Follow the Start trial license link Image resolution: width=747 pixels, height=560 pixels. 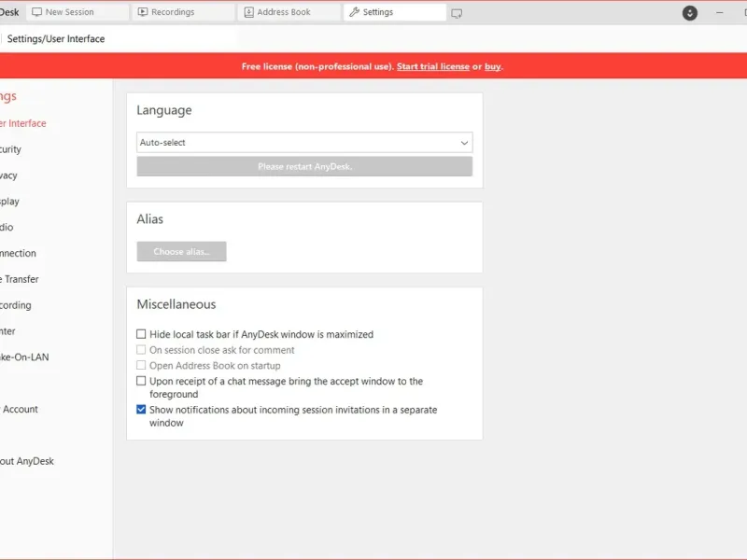pos(433,66)
